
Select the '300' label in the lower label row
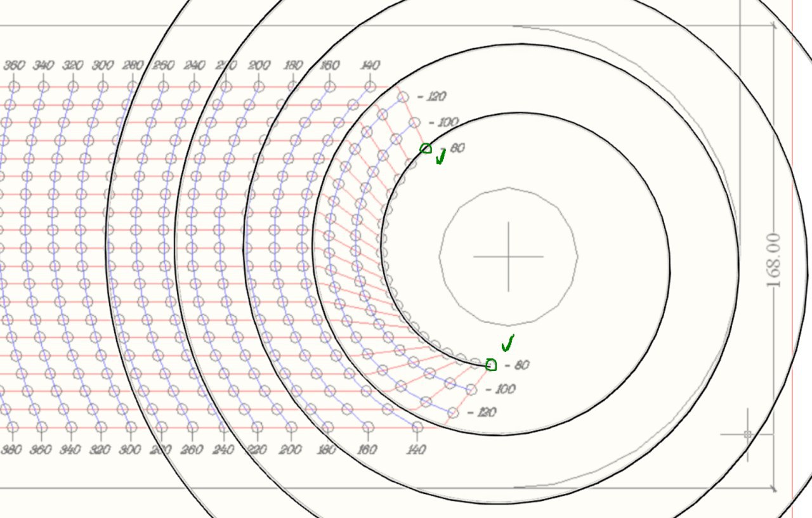130,450
